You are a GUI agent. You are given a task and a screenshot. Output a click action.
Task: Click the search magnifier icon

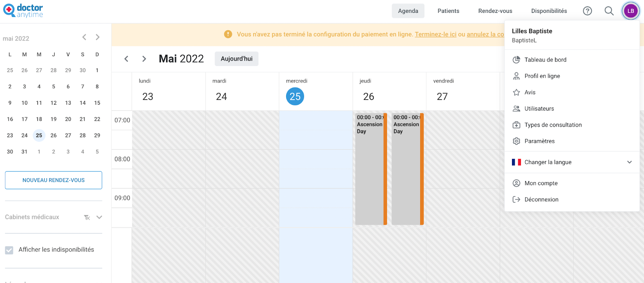click(609, 11)
